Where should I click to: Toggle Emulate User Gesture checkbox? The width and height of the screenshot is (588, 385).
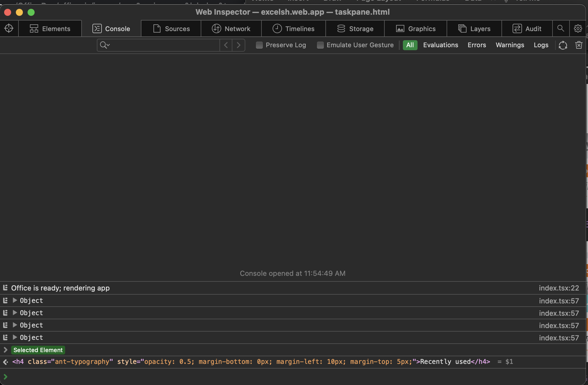(x=320, y=45)
